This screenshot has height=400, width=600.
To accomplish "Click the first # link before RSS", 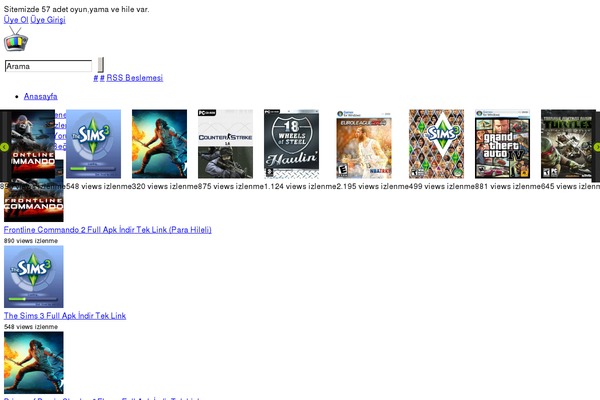I will [96, 78].
